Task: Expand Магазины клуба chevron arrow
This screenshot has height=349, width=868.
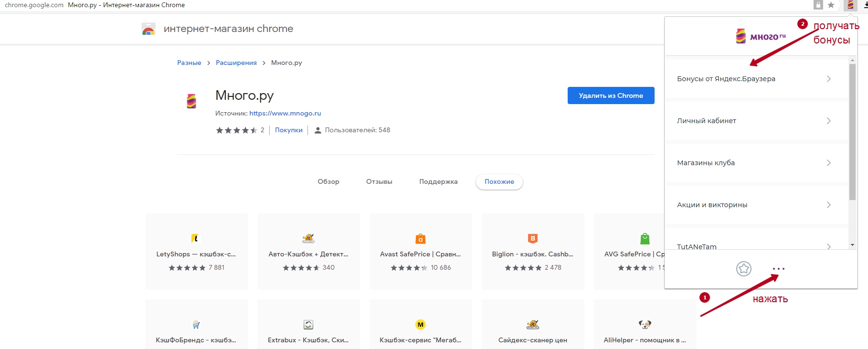Action: (x=829, y=163)
